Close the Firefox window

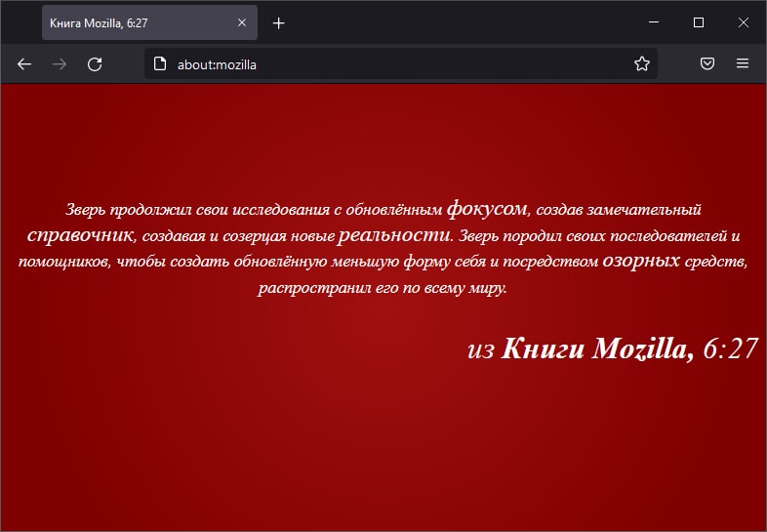743,22
